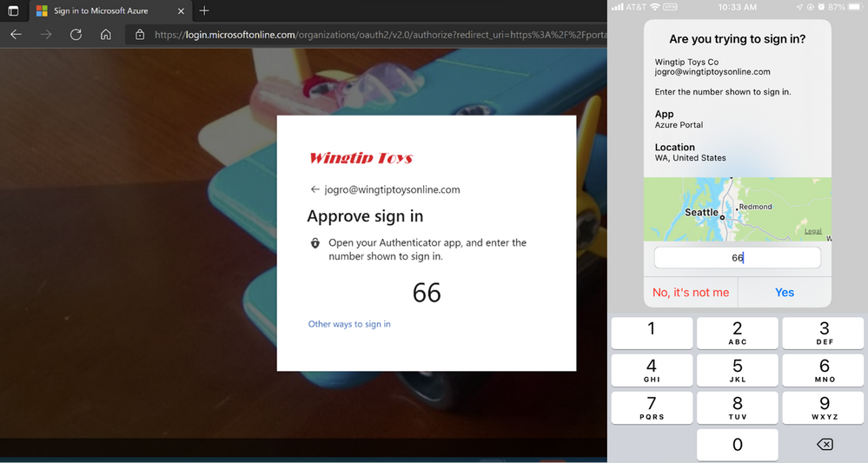Tap keypad digit 3 DEF
Screen dimensions: 868x463
click(x=824, y=333)
